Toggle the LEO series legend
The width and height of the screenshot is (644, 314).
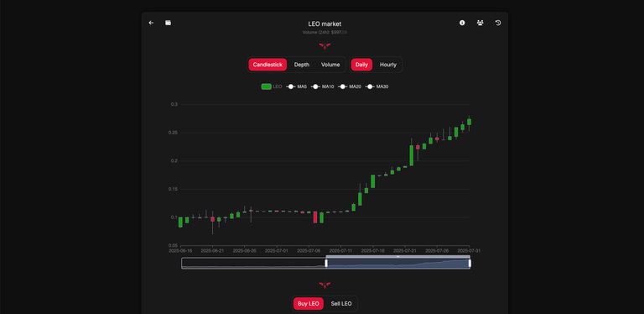coord(272,86)
